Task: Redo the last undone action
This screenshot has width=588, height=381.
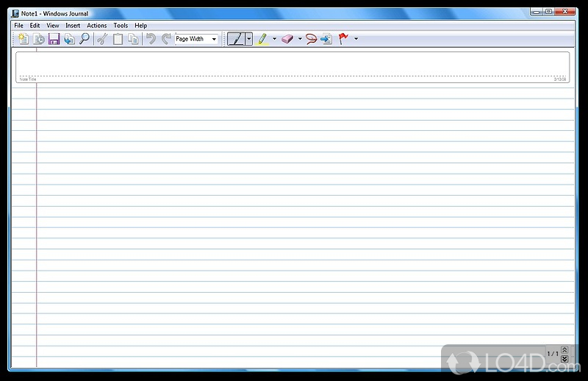Action: coord(166,39)
